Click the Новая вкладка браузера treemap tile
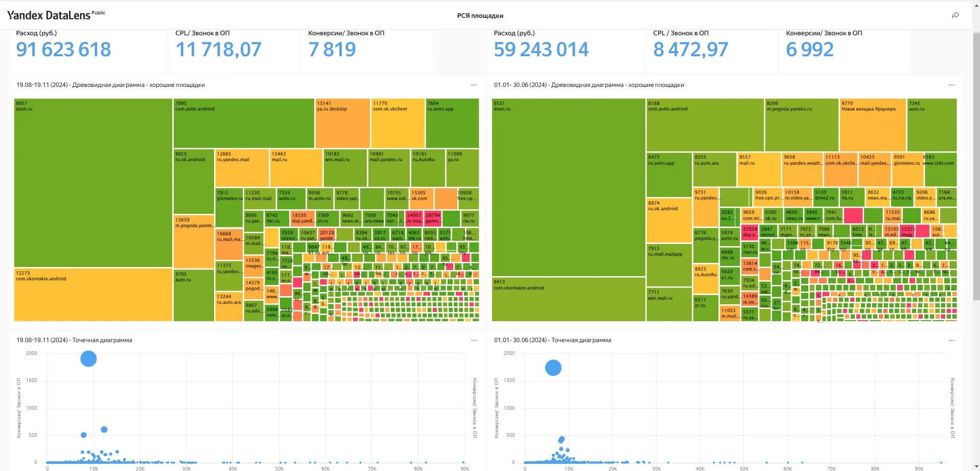 click(x=872, y=125)
